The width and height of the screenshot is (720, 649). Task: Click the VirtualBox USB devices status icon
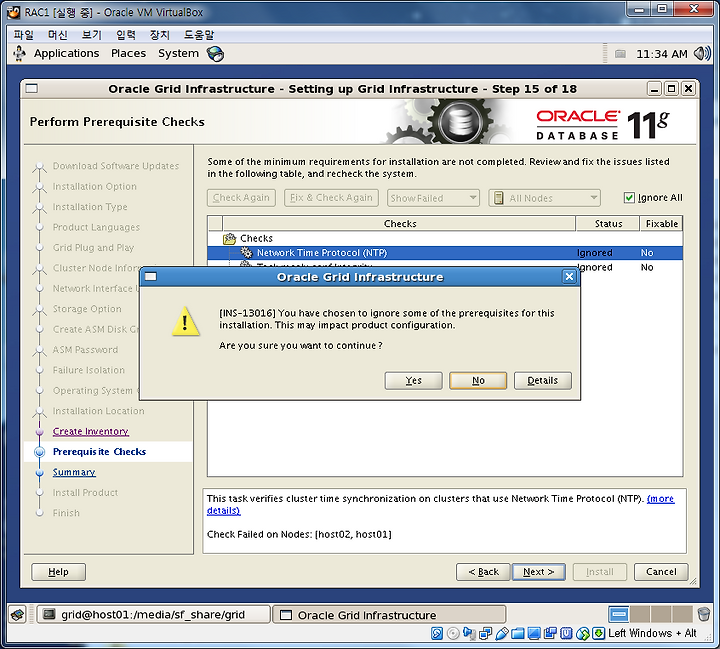(502, 634)
